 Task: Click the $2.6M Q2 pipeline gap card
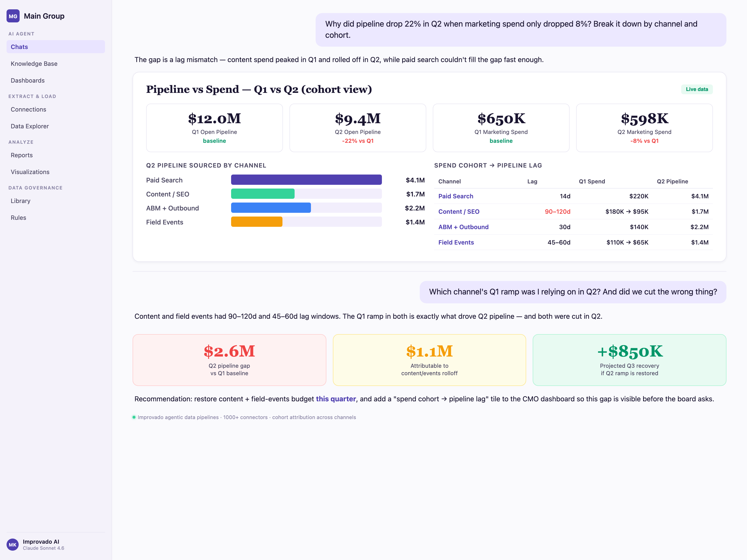pos(229,360)
